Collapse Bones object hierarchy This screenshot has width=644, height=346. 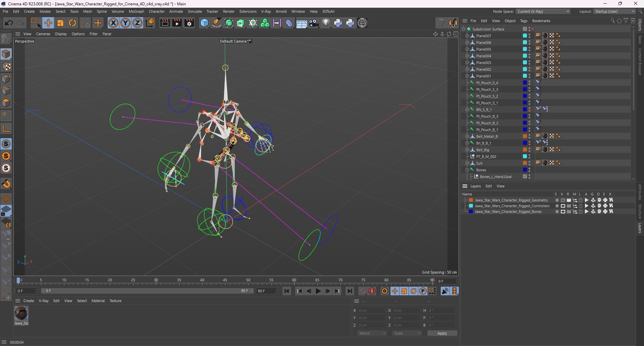point(467,170)
